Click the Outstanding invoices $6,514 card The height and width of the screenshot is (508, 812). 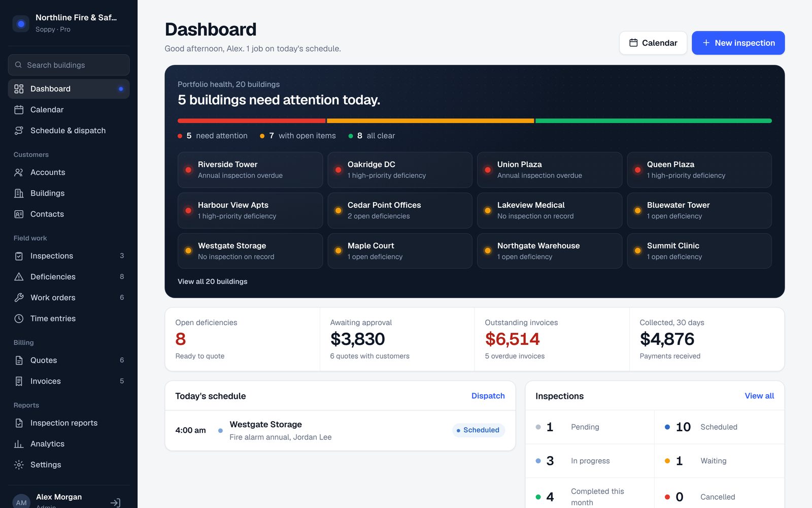552,339
